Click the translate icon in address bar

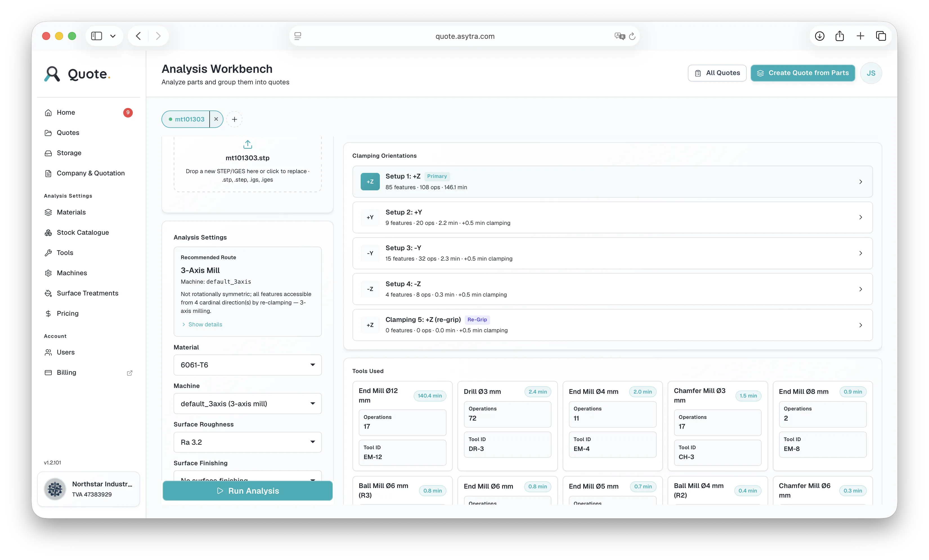[620, 36]
